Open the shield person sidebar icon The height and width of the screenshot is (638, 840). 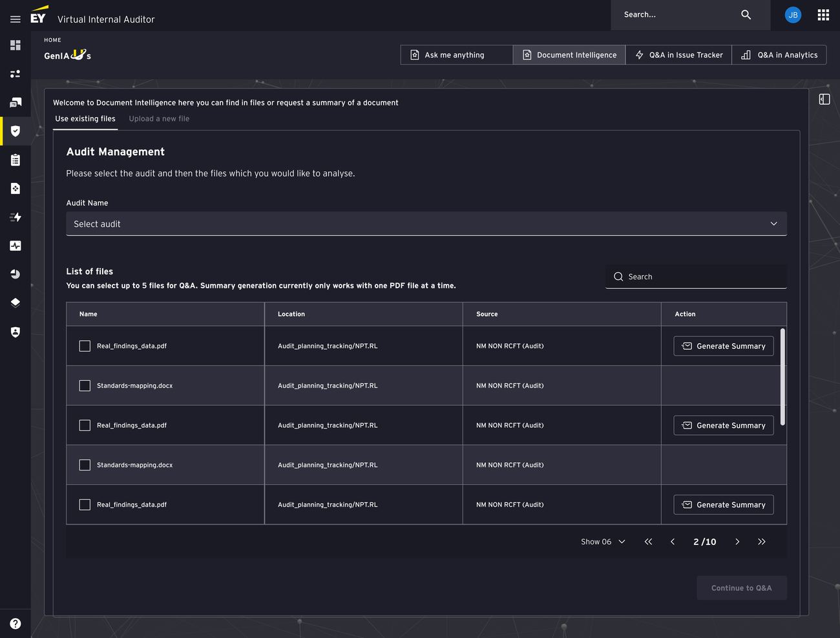(x=16, y=332)
